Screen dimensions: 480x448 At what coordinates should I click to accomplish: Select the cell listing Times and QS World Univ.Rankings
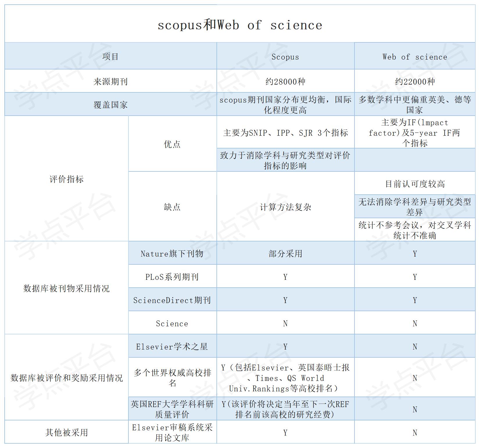[x=285, y=377]
